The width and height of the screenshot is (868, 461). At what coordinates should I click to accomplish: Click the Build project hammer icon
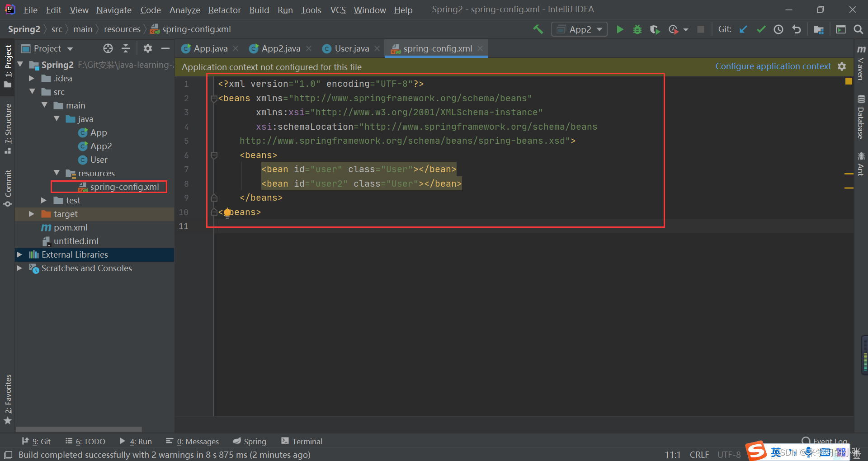538,29
